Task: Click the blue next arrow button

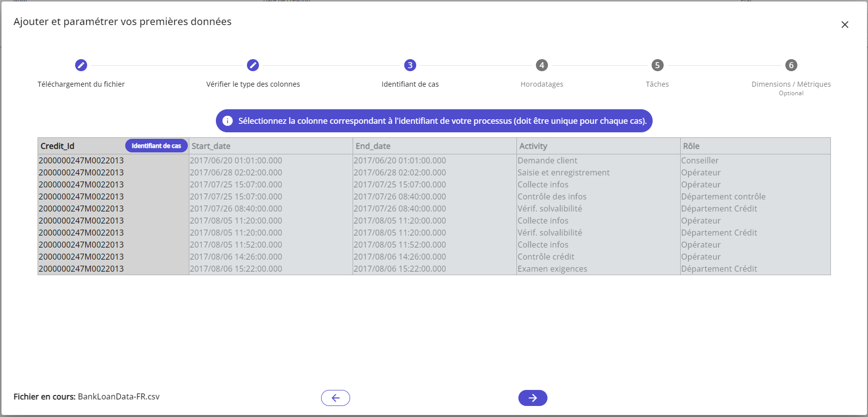Action: (532, 398)
